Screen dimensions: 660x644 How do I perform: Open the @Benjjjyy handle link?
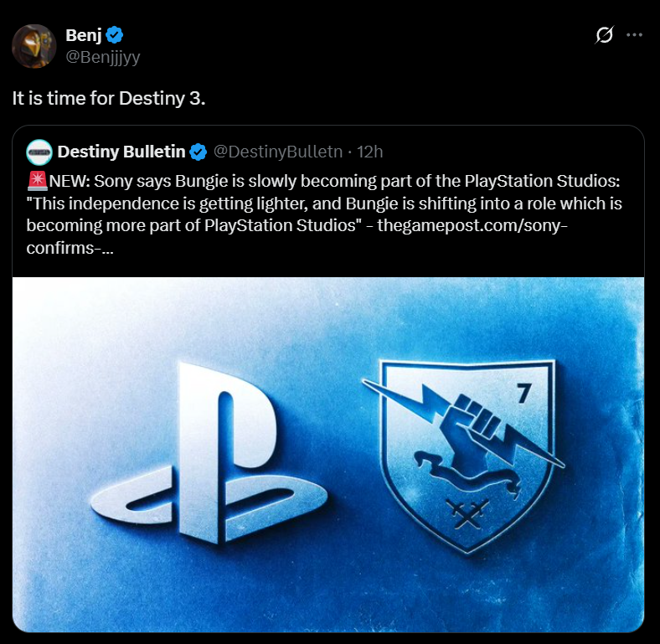103,57
